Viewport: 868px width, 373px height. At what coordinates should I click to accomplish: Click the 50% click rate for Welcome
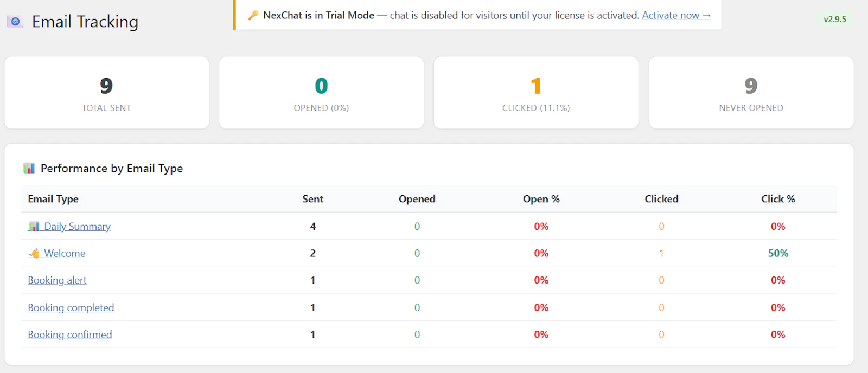tap(778, 253)
